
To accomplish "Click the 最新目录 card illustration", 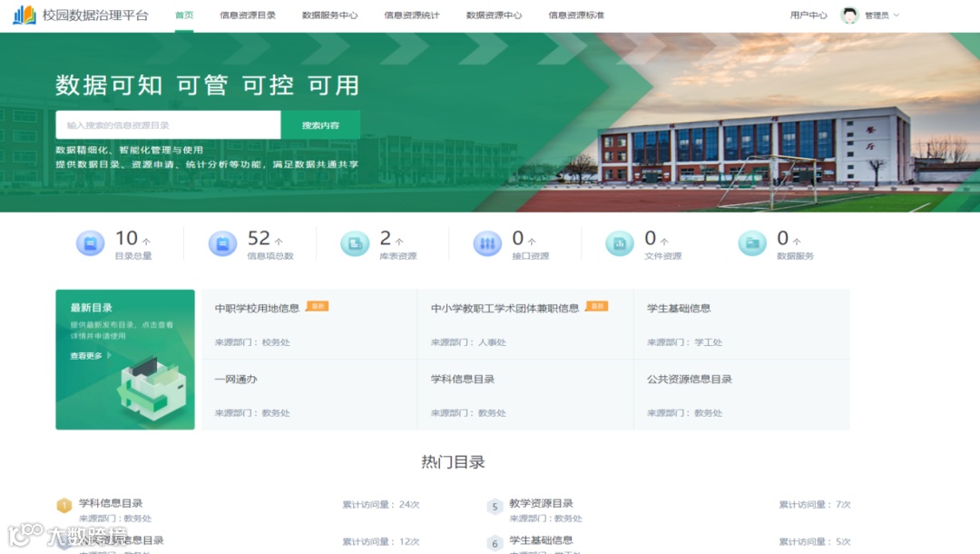I will 152,391.
